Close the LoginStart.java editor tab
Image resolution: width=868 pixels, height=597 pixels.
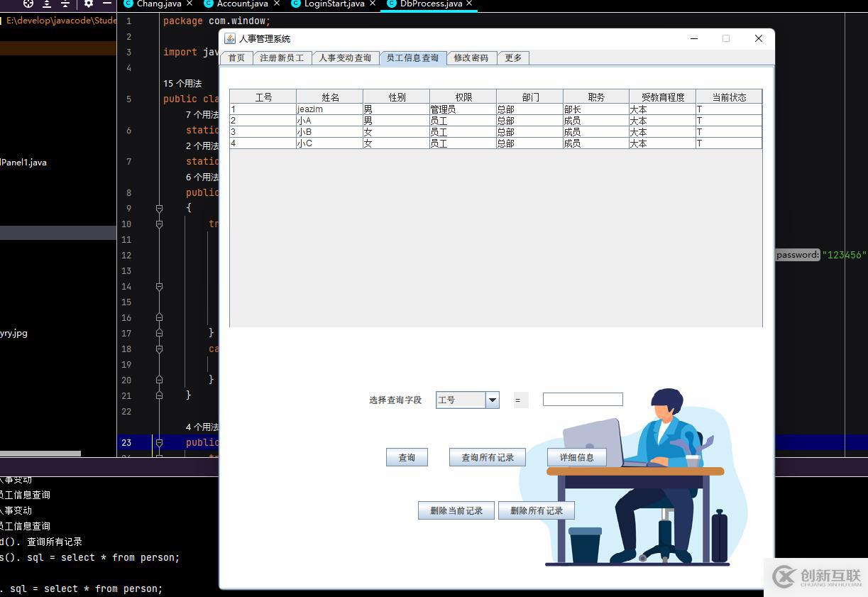pos(373,4)
